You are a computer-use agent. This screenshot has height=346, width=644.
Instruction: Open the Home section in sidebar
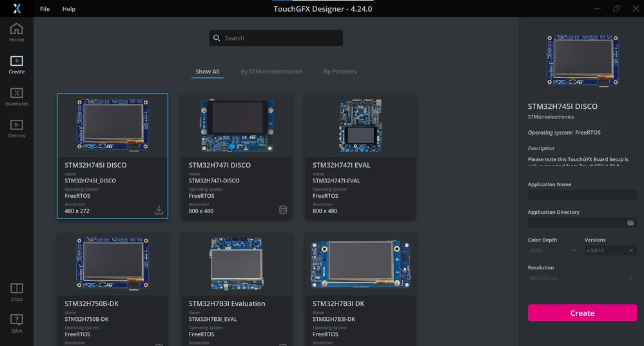(x=16, y=33)
